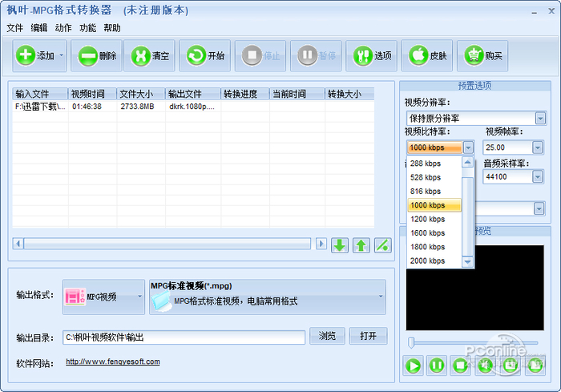
Task: Expand the MPG视频 output format dropdown
Action: [x=139, y=297]
